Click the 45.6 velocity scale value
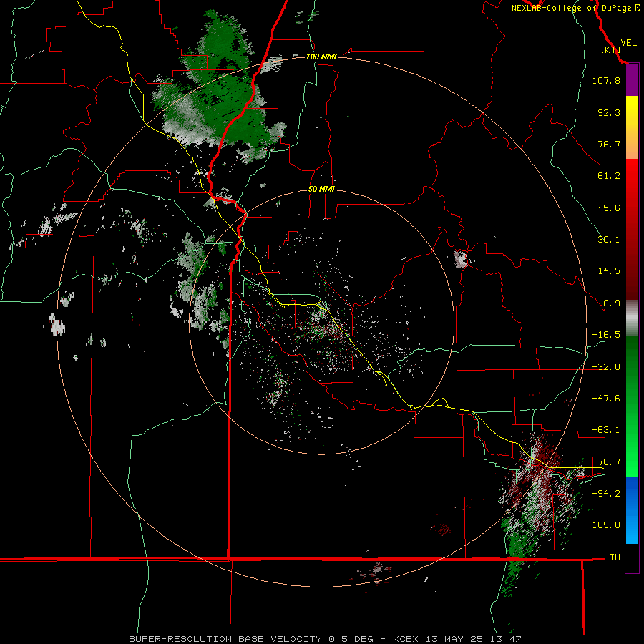 (609, 208)
